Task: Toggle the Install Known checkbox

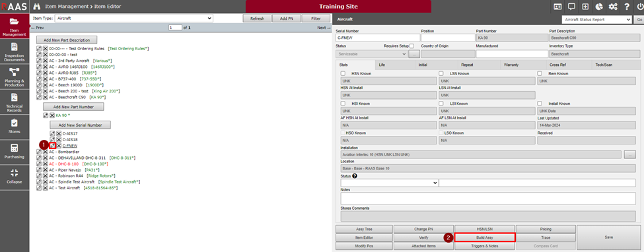Action: coord(540,104)
